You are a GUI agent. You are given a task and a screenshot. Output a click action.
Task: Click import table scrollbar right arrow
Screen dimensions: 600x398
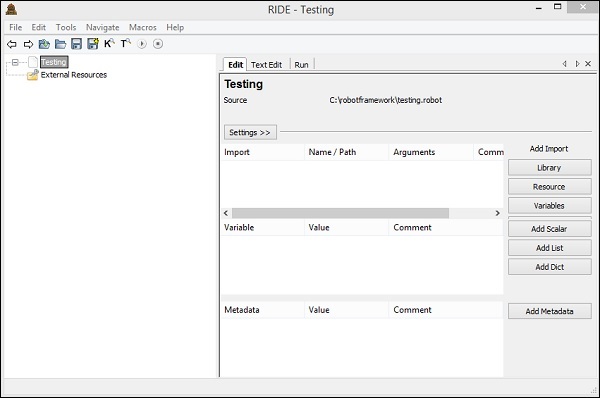497,213
